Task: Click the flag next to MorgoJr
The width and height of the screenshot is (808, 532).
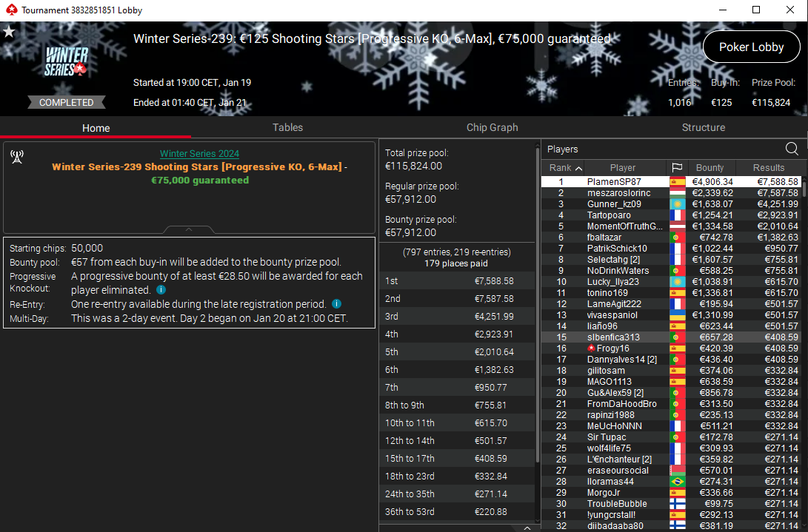Action: click(x=677, y=493)
